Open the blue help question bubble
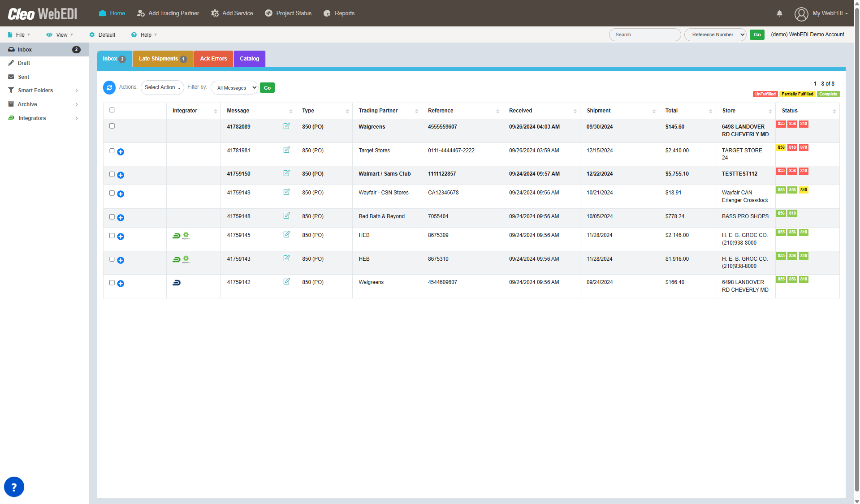Image resolution: width=860 pixels, height=504 pixels. 14,487
